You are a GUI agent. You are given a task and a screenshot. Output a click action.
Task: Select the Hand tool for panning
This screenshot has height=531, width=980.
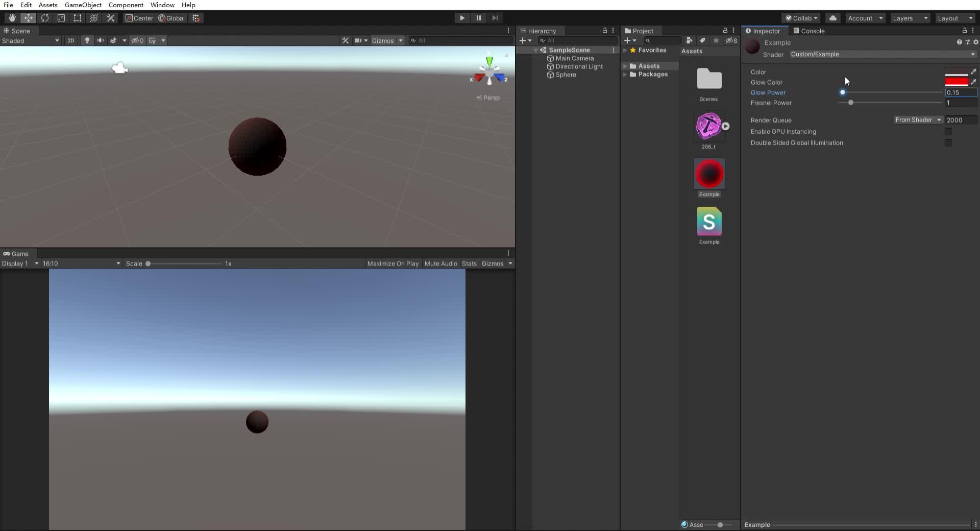pyautogui.click(x=12, y=18)
